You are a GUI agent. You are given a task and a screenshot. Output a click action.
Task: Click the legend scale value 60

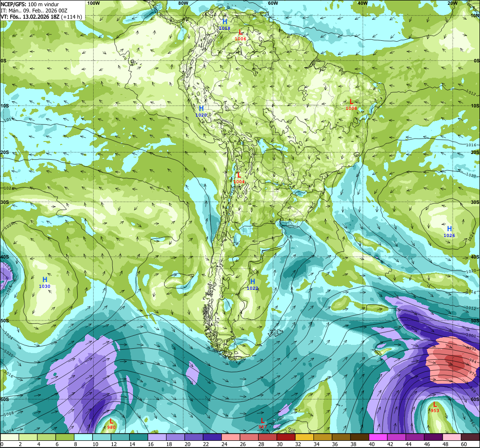coord(464,444)
